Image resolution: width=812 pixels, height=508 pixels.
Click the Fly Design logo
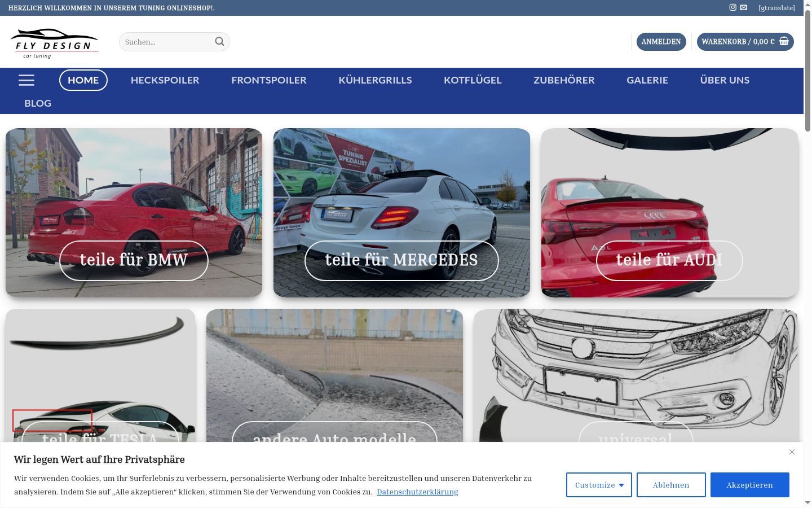pyautogui.click(x=54, y=43)
